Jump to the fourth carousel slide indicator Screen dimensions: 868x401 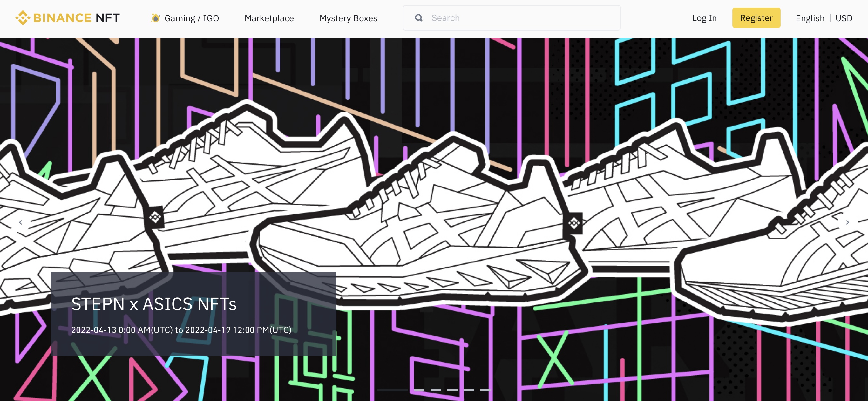(x=452, y=390)
